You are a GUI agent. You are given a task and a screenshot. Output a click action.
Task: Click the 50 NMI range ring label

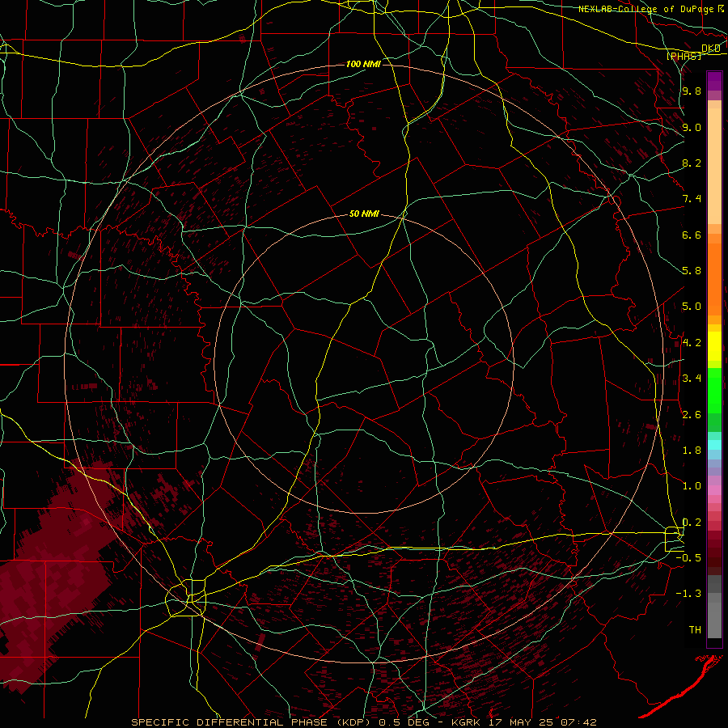(364, 214)
